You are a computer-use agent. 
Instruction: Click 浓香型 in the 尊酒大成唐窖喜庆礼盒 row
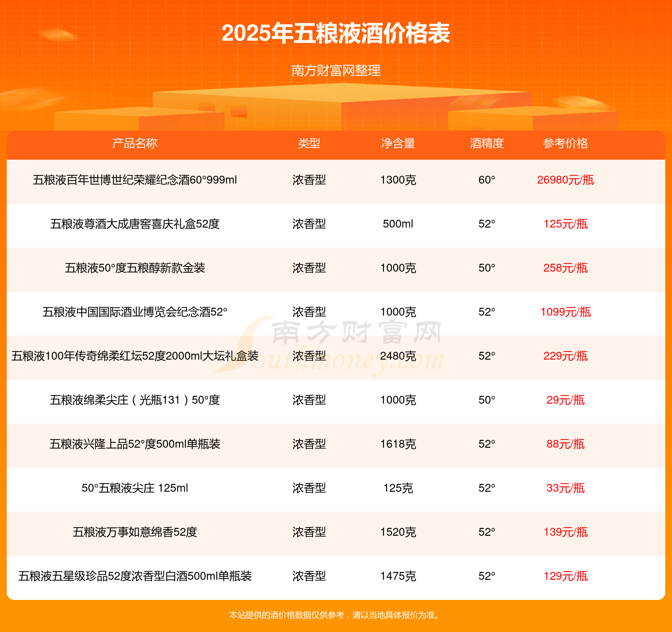309,224
